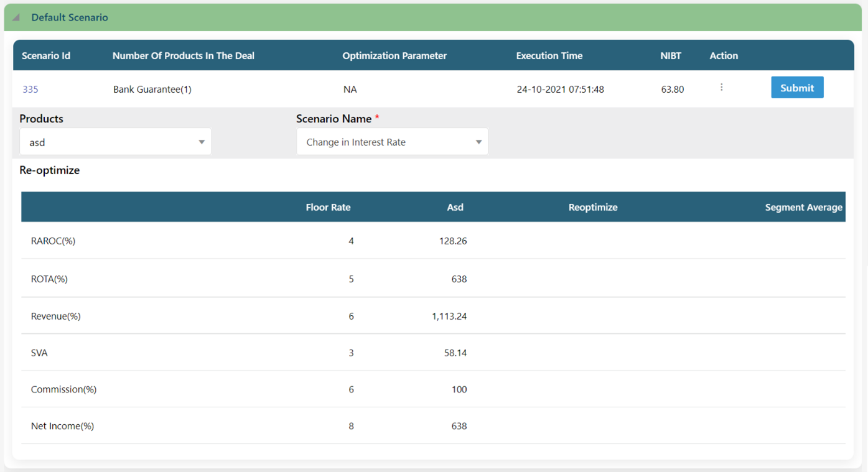
Task: Click the Action column header
Action: pos(724,55)
